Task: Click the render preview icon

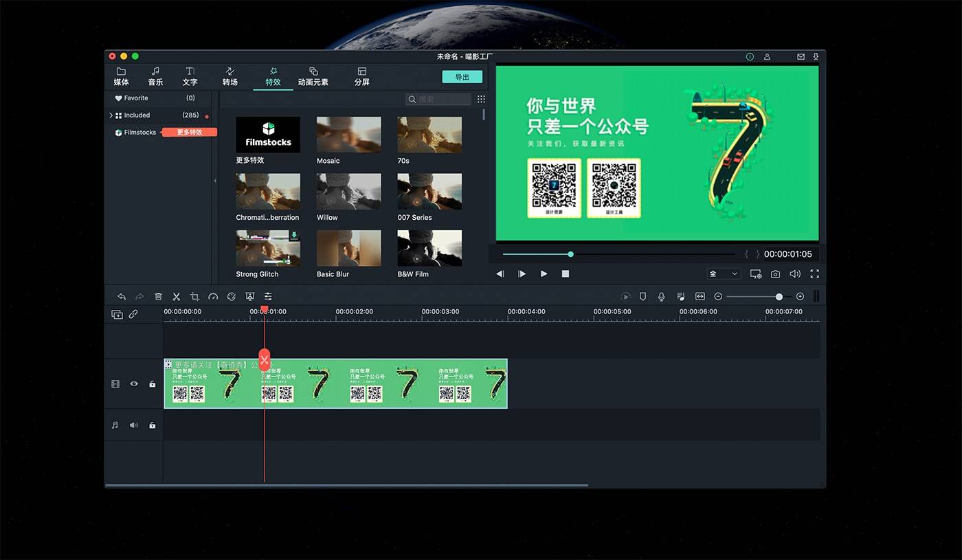Action: tap(626, 297)
